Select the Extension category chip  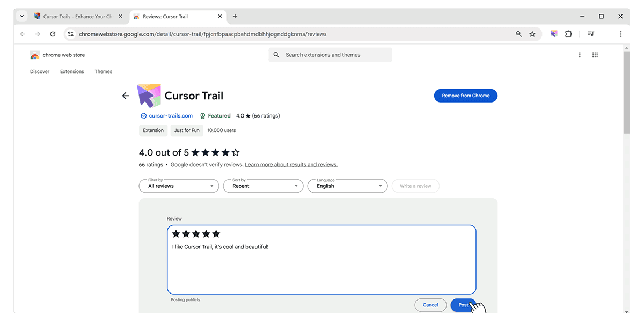click(153, 130)
